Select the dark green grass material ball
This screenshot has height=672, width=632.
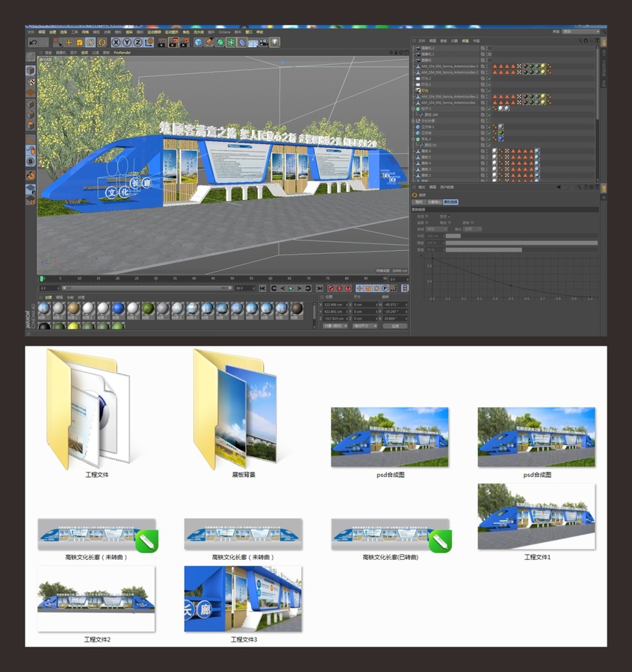pos(147,308)
